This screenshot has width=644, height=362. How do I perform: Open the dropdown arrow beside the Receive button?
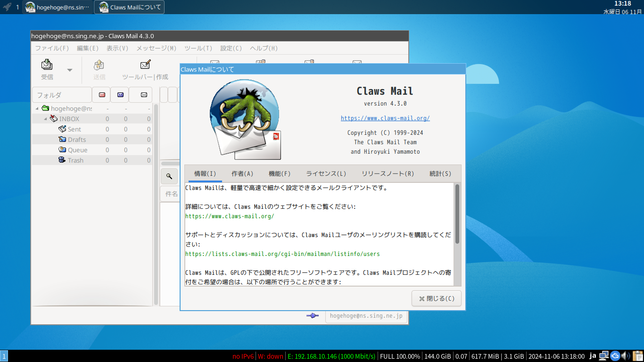70,70
